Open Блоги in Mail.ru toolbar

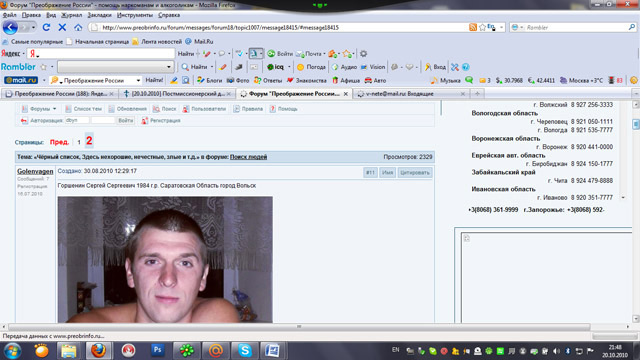pyautogui.click(x=209, y=80)
